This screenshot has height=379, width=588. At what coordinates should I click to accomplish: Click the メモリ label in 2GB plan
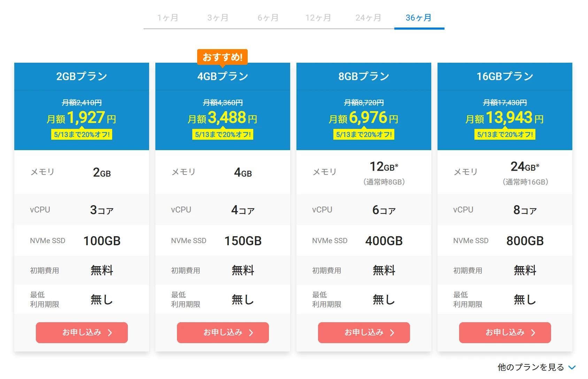coord(42,172)
